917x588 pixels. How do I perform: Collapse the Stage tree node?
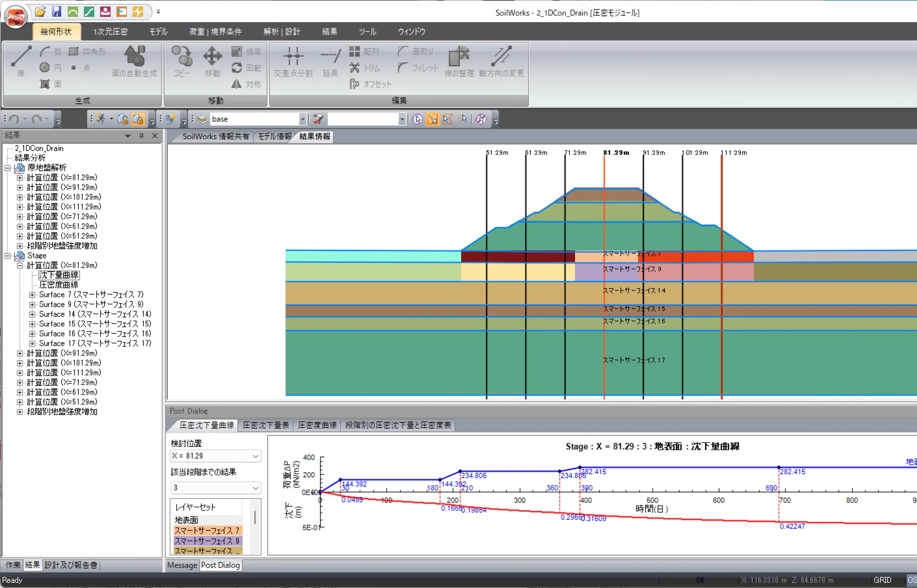8,256
